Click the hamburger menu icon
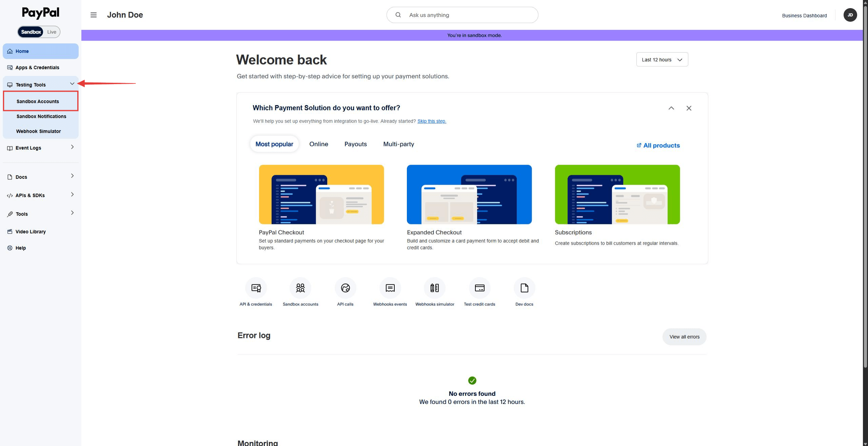This screenshot has width=868, height=446. [93, 15]
